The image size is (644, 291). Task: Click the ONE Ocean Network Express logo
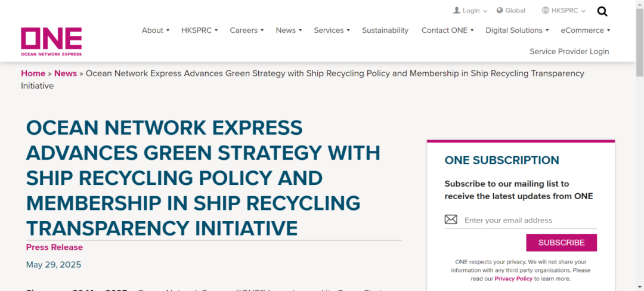click(51, 41)
